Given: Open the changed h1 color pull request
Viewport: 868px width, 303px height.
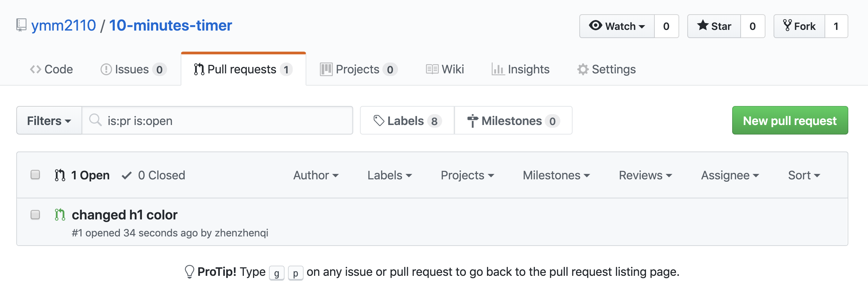Looking at the screenshot, I should pyautogui.click(x=125, y=215).
